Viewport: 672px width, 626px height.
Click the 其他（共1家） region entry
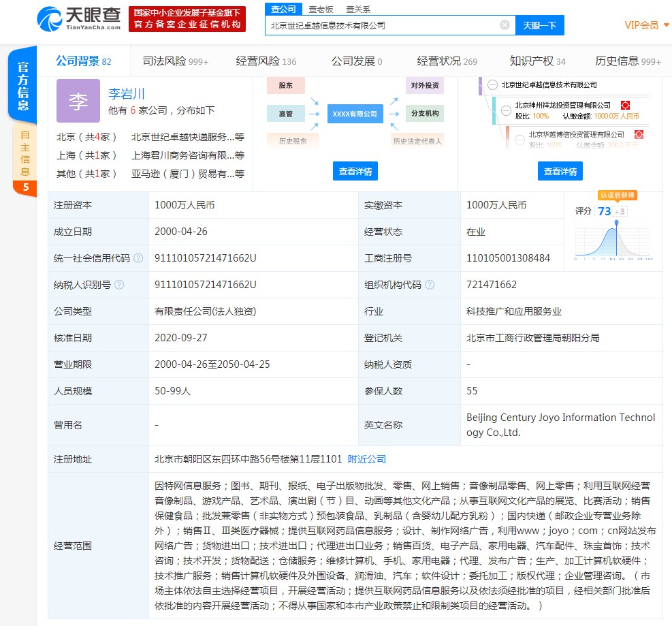86,174
